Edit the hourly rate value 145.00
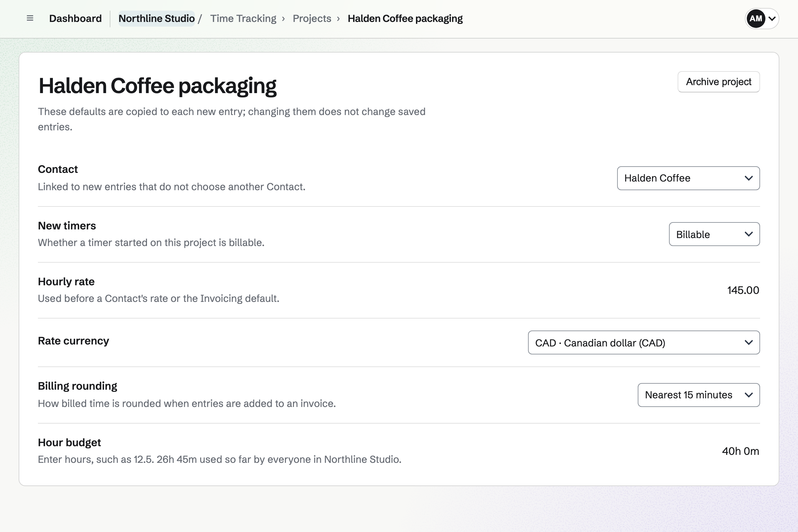Image resolution: width=798 pixels, height=532 pixels. 743,290
